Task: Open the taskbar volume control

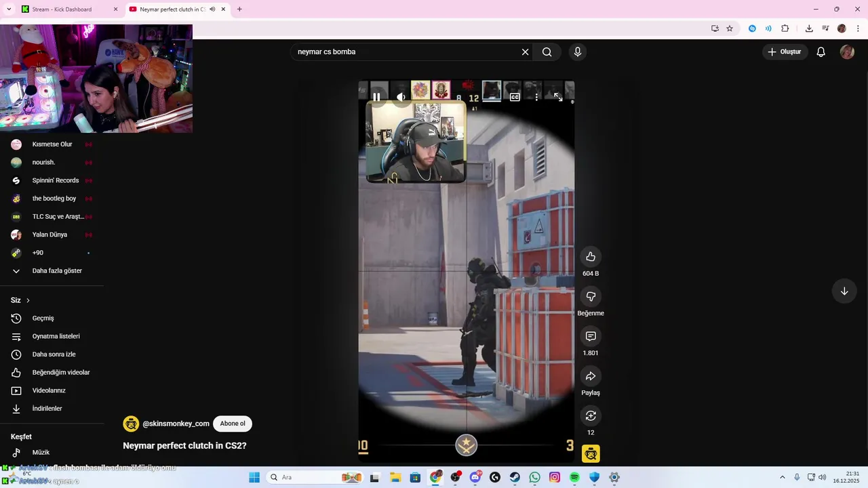Action: pyautogui.click(x=823, y=477)
